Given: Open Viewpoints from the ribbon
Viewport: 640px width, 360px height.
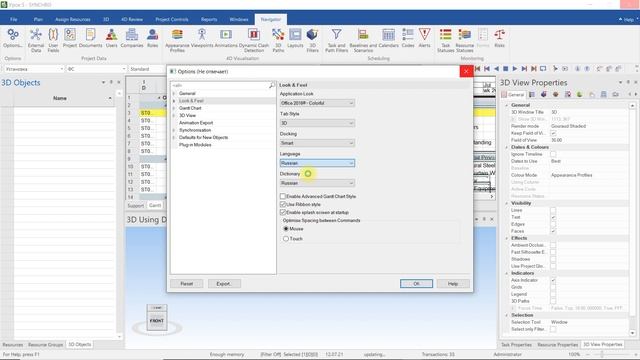Looking at the screenshot, I should click(x=202, y=38).
